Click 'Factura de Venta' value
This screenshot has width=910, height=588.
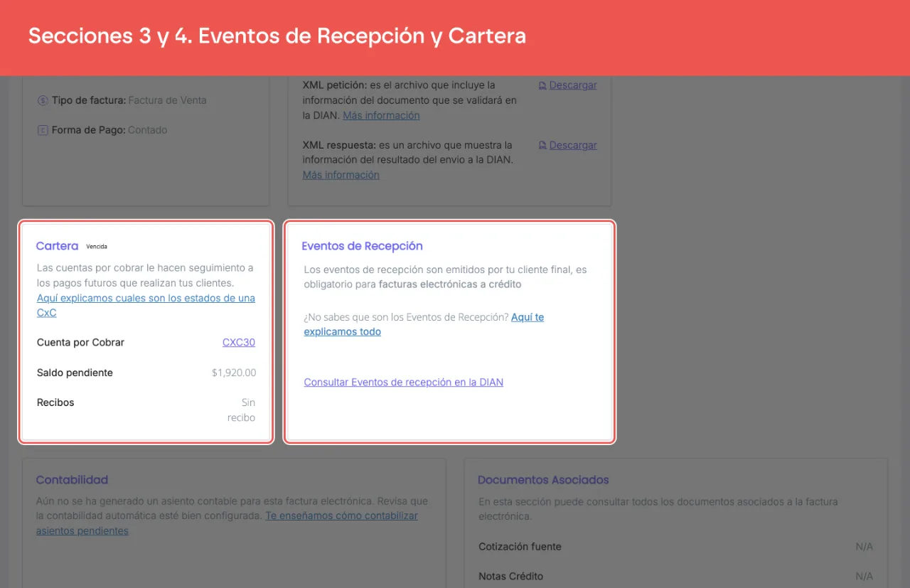(167, 100)
